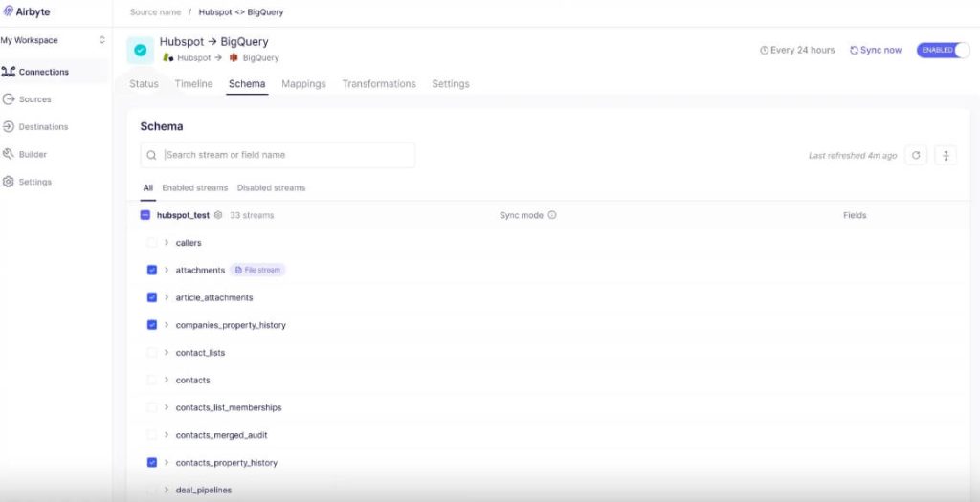Screen dimensions: 980x502
Task: Uncheck the contacts_property_history checkbox
Action: click(152, 463)
